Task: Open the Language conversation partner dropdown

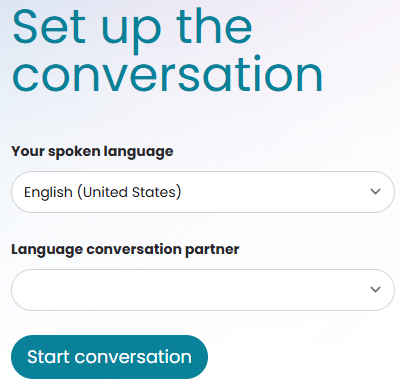Action: pyautogui.click(x=203, y=290)
